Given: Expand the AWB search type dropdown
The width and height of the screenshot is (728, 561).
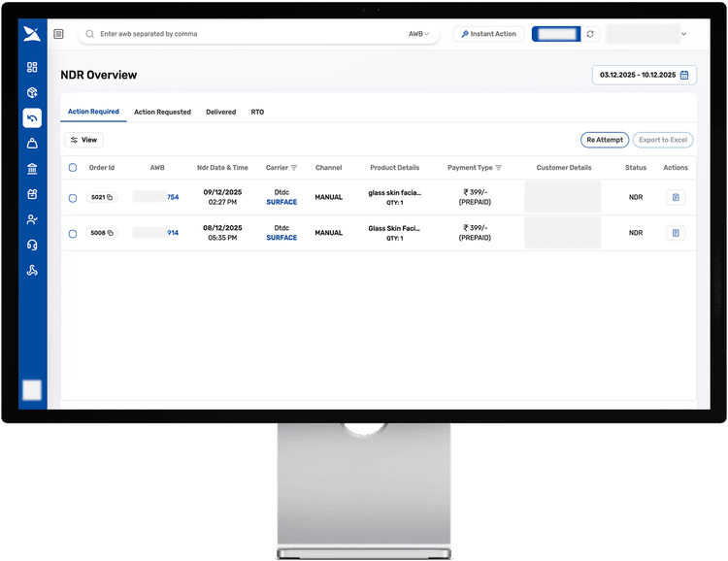Looking at the screenshot, I should (418, 34).
